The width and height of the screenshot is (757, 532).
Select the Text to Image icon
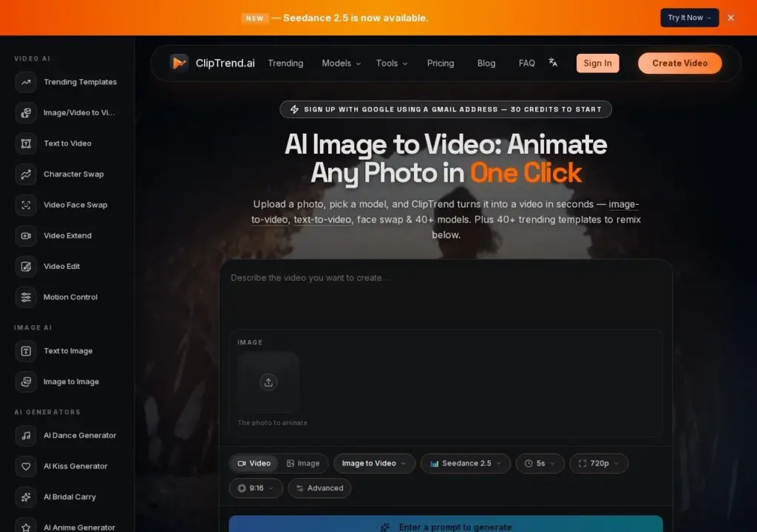(x=26, y=351)
